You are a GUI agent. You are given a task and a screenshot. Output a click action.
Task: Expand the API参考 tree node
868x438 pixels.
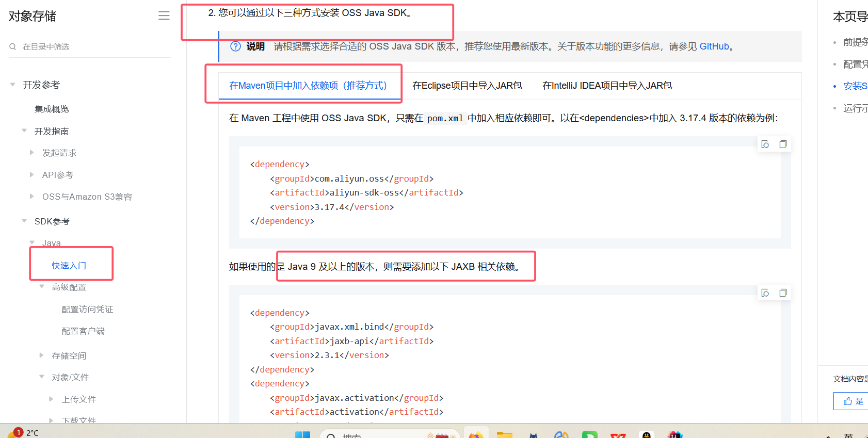click(x=32, y=175)
